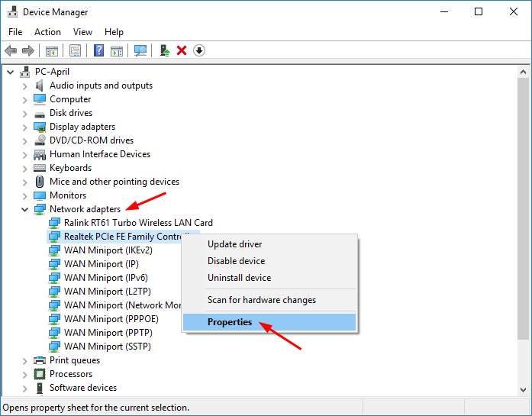Expand the Print queues category

24,360
